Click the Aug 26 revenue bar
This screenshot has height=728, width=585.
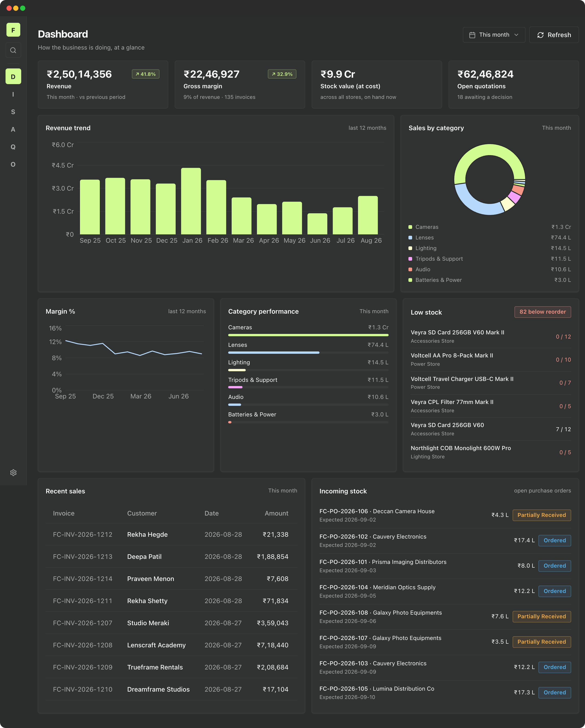pos(368,215)
